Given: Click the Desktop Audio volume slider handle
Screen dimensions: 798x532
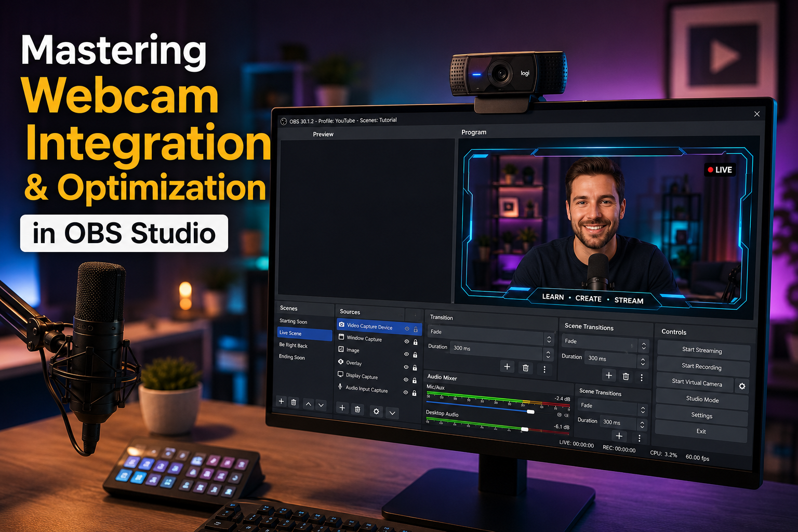Looking at the screenshot, I should pyautogui.click(x=525, y=430).
